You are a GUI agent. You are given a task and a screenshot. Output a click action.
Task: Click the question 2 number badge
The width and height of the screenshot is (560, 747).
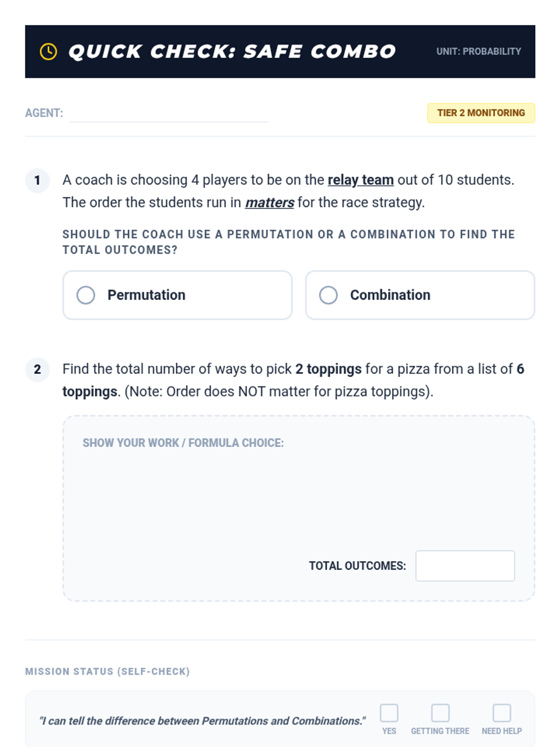tap(37, 370)
